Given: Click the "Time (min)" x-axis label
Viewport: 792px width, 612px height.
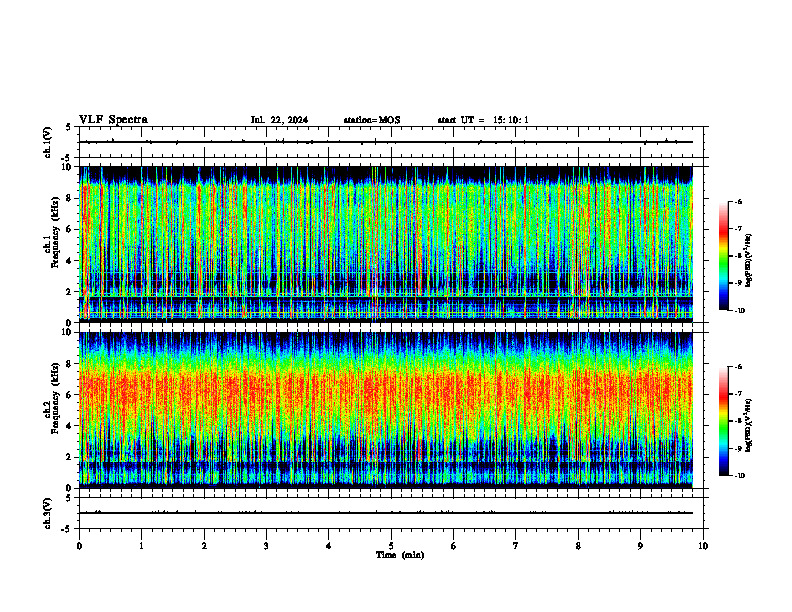Looking at the screenshot, I should (400, 555).
